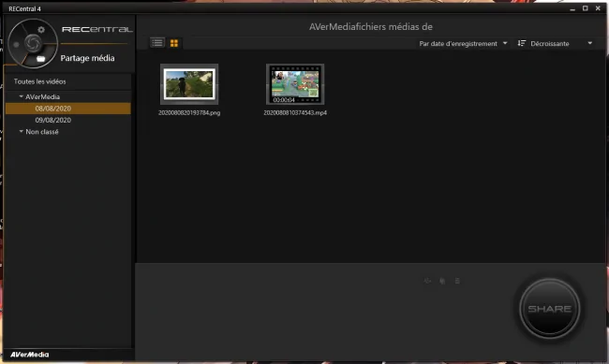The width and height of the screenshot is (609, 364).
Task: Select Toutes les vidéos in sidebar
Action: click(39, 81)
